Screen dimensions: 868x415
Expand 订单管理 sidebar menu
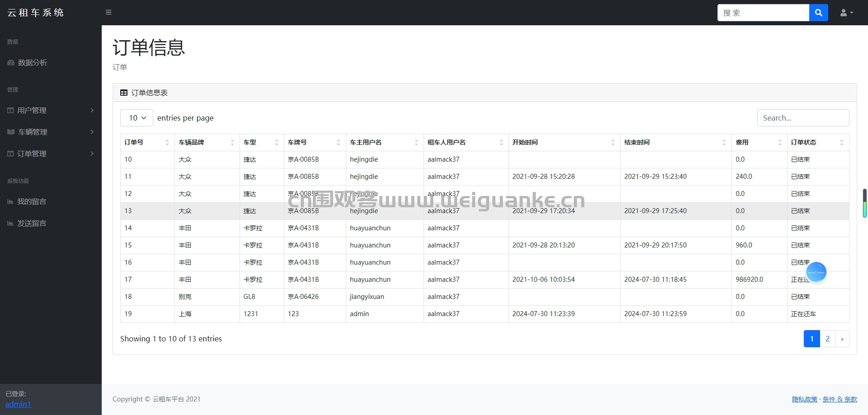51,154
